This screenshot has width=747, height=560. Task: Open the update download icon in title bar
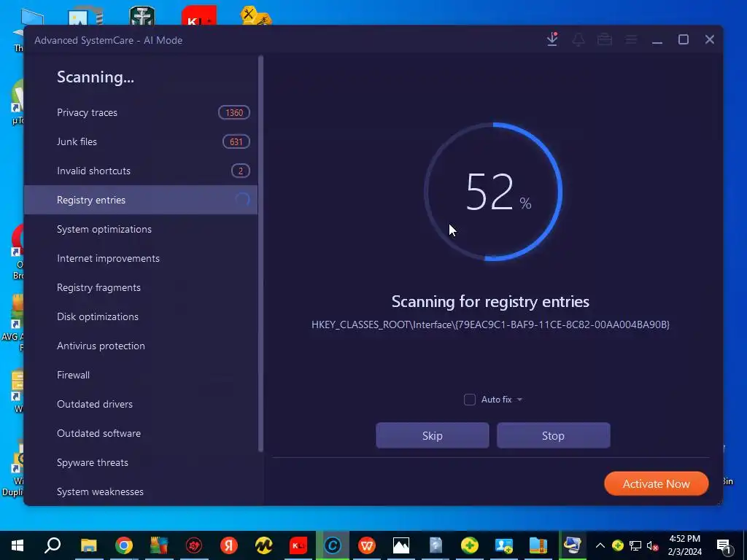(552, 39)
